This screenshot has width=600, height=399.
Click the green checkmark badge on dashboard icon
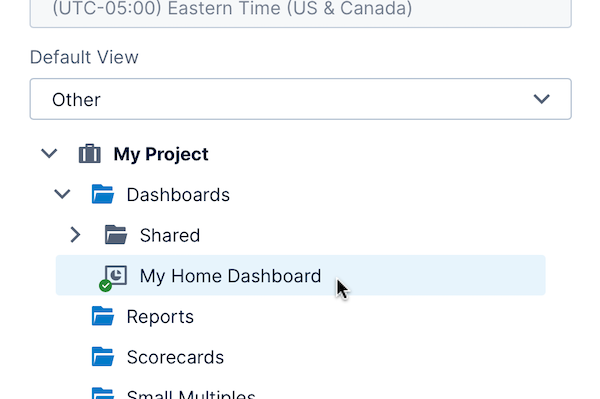pyautogui.click(x=105, y=286)
